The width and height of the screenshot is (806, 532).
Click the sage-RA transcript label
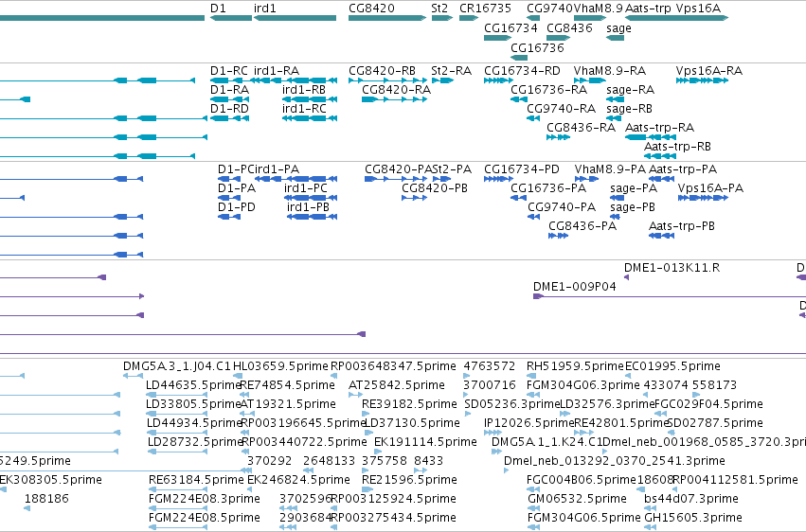pyautogui.click(x=630, y=90)
